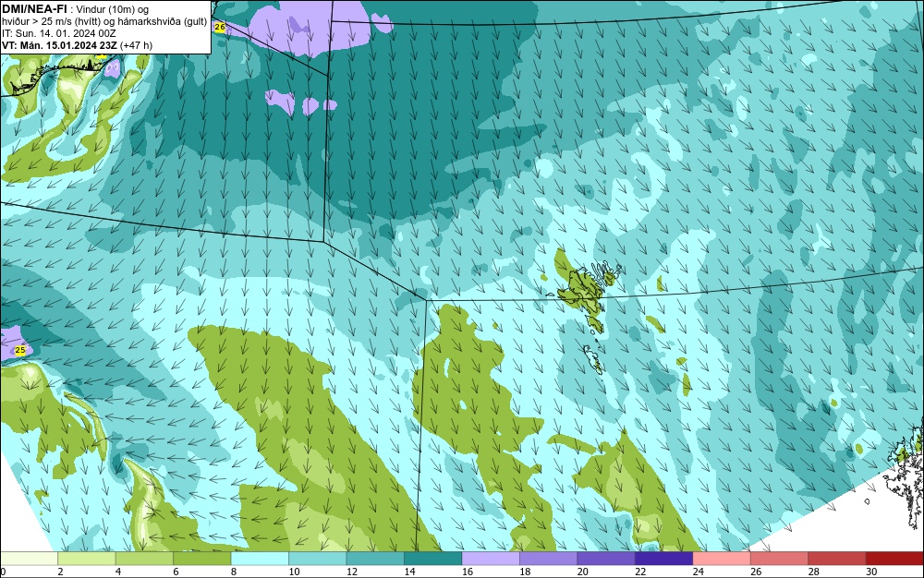
Task: Pick the 20–22 m/s violet legend swatch
Action: coord(606,559)
